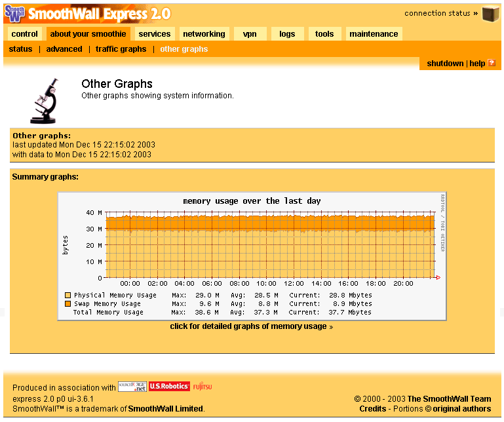This screenshot has width=504, height=422.
Task: Click the connection status box icon
Action: (490, 14)
